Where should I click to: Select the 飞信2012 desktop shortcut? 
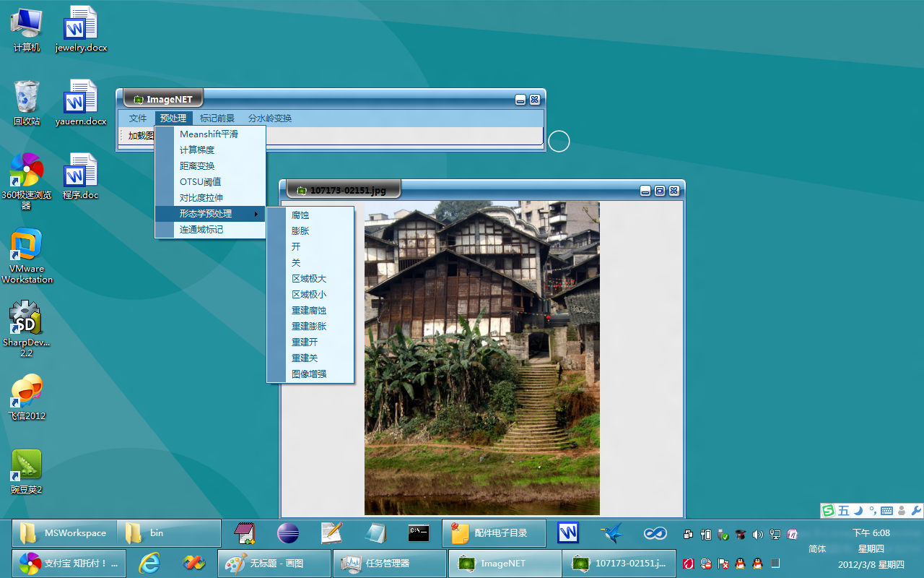(27, 397)
